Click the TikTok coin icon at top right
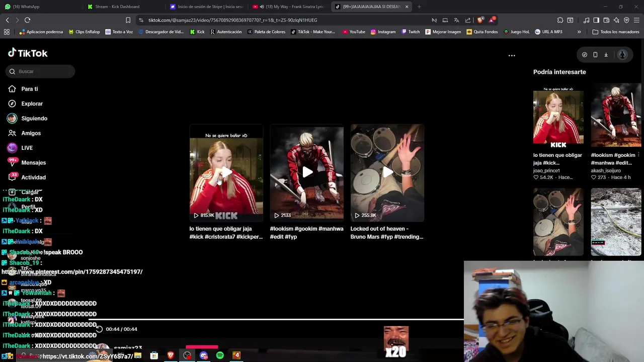Image resolution: width=644 pixels, height=362 pixels. [x=584, y=55]
